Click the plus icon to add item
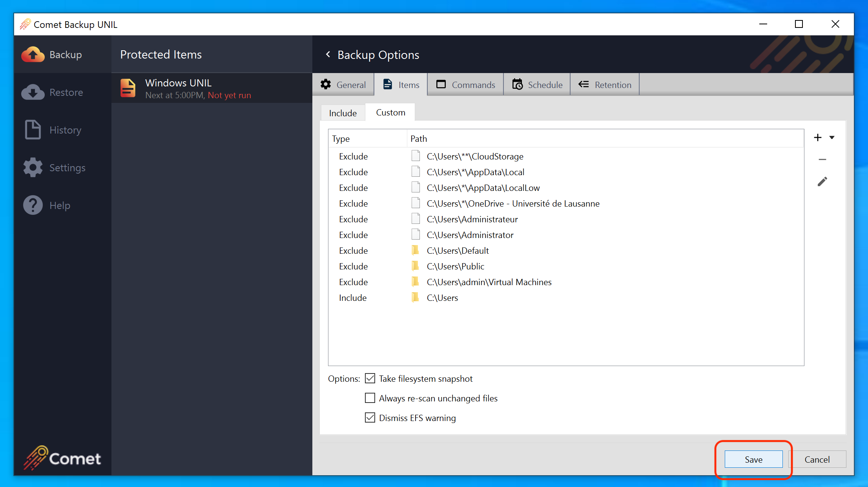Screen dimensions: 868x487 [818, 137]
